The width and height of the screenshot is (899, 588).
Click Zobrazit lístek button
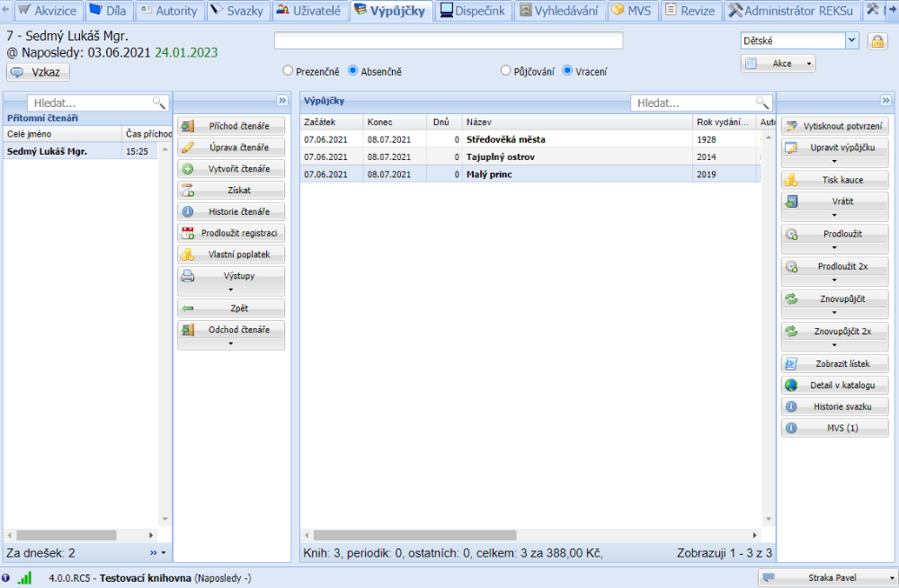click(834, 363)
